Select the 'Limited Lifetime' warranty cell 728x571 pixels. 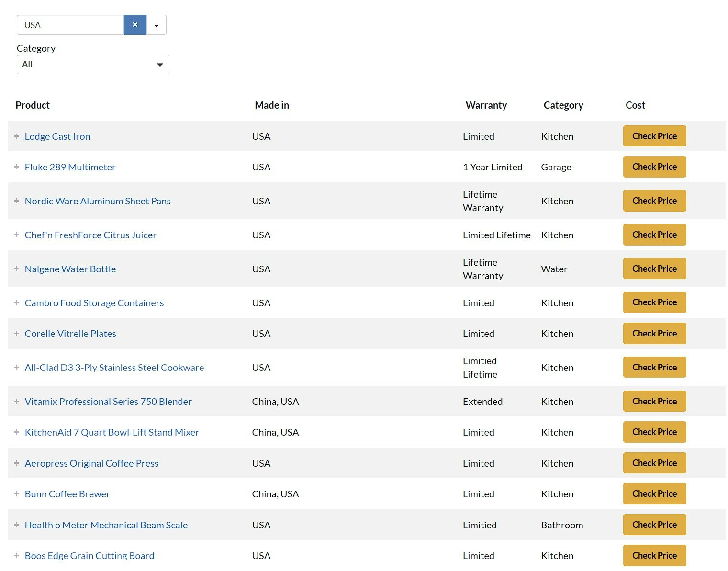pyautogui.click(x=497, y=235)
